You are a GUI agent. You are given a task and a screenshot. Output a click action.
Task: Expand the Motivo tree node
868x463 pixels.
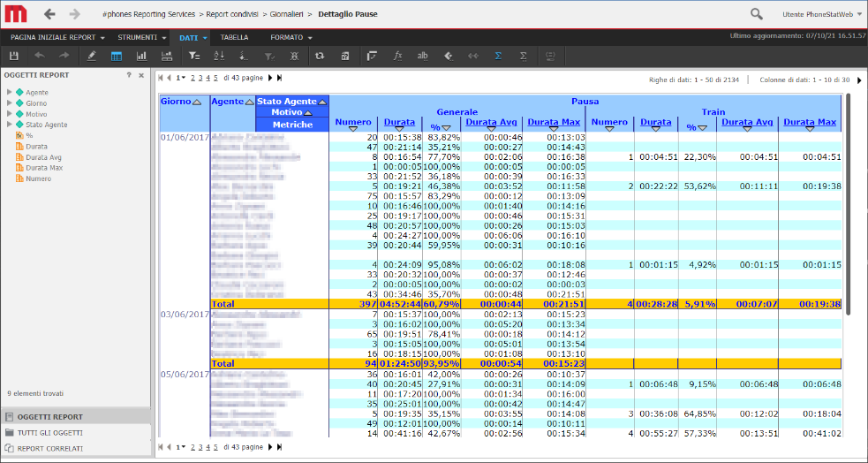click(10, 114)
